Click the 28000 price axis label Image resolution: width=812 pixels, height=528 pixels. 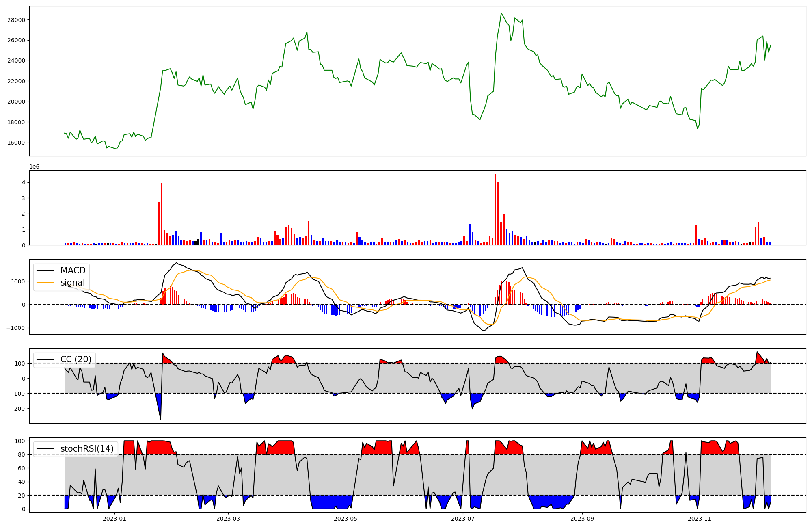point(16,20)
